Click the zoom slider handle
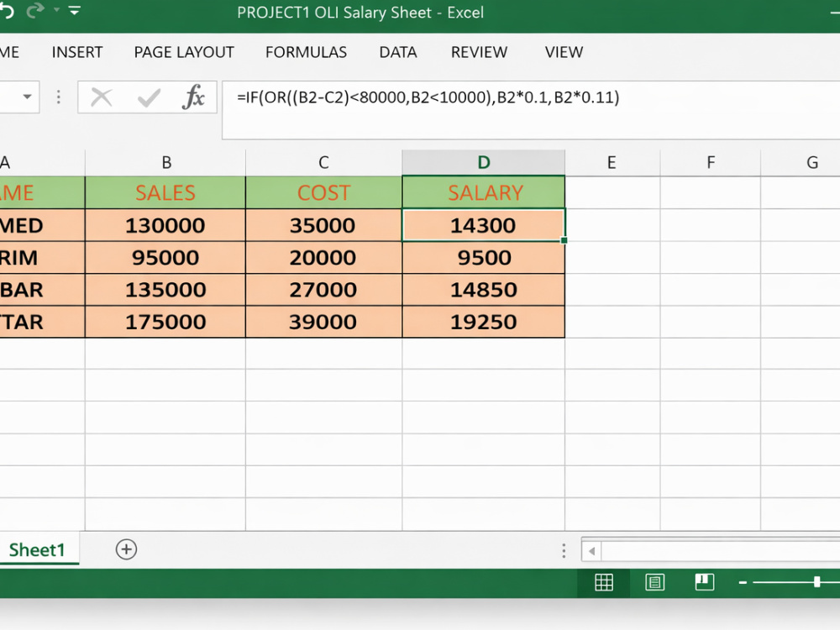840x630 pixels. tap(817, 582)
